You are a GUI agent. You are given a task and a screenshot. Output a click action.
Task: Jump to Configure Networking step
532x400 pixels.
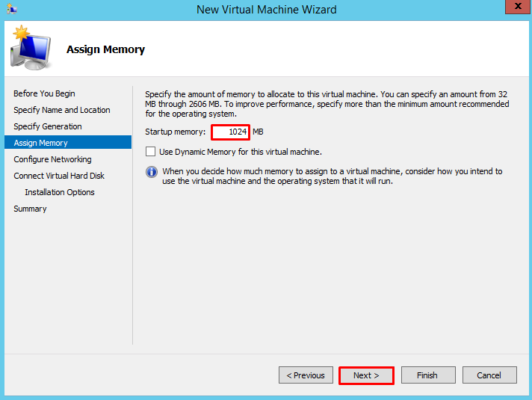point(52,159)
